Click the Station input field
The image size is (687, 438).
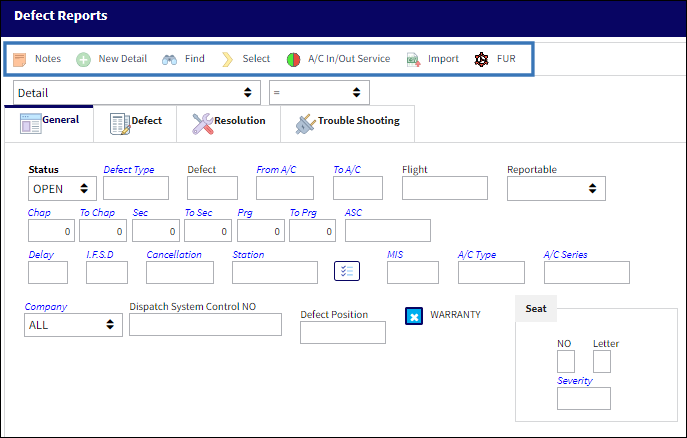[x=275, y=272]
